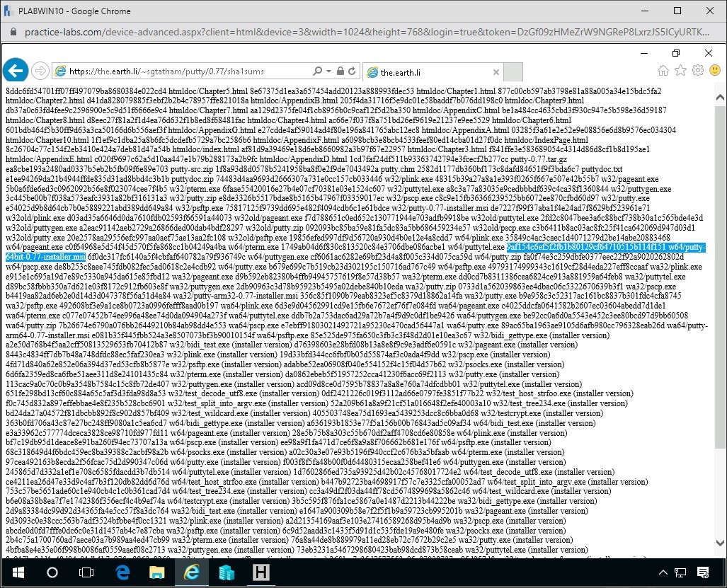The height and width of the screenshot is (588, 727).
Task: Start a search with the magnifier icon
Action: click(319, 70)
